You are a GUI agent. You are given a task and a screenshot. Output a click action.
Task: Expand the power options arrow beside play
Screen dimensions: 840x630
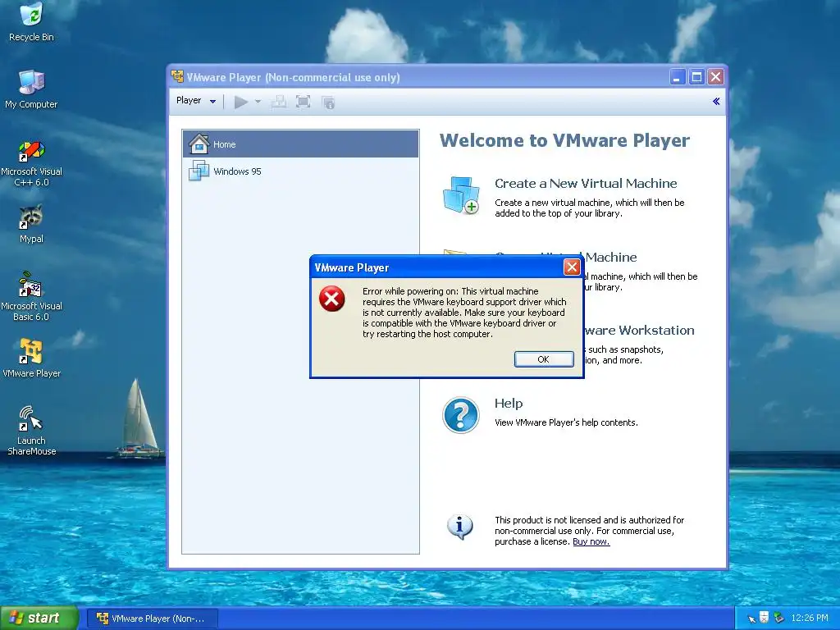(258, 102)
